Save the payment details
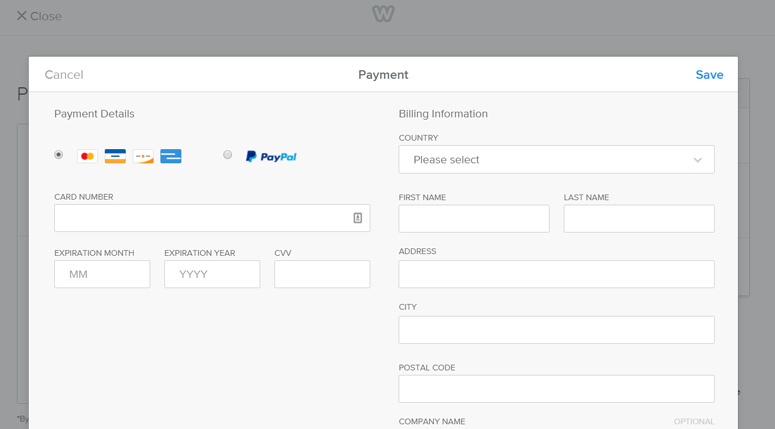 pos(709,75)
